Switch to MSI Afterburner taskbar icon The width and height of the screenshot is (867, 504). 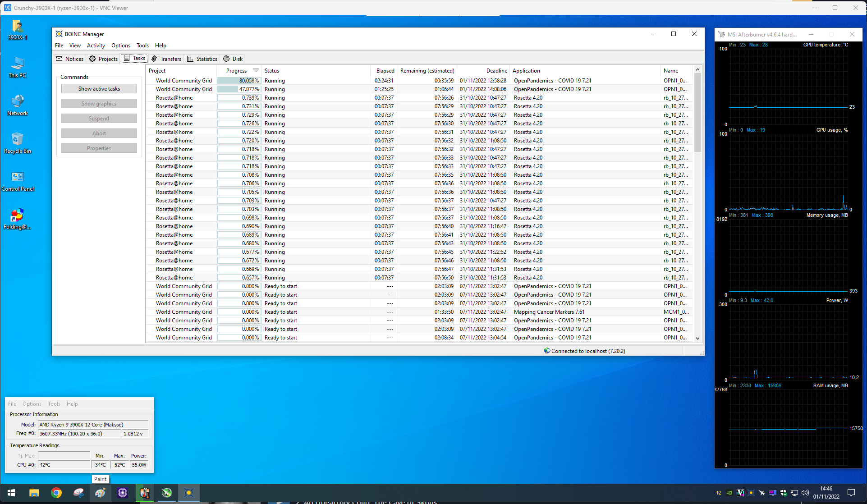pos(167,493)
